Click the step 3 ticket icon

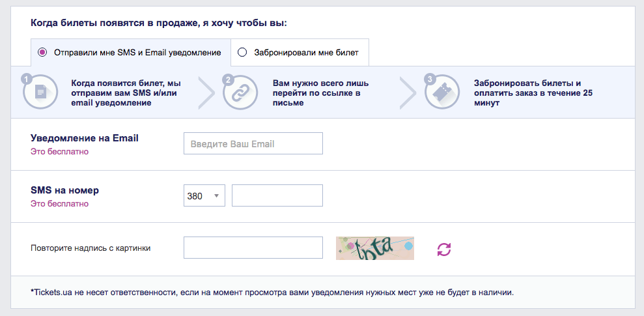(x=442, y=93)
